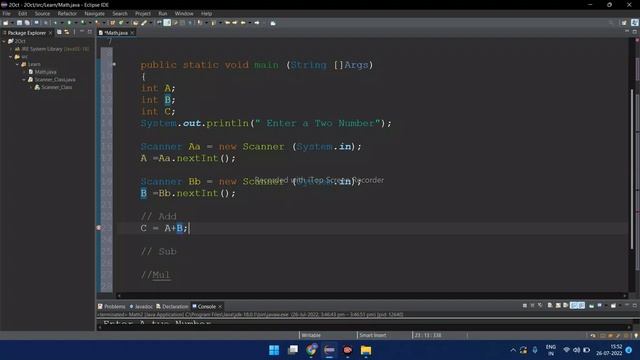Viewport: 640px width, 360px height.
Task: Collapse the Scanner_Class.java node
Action: pos(24,80)
